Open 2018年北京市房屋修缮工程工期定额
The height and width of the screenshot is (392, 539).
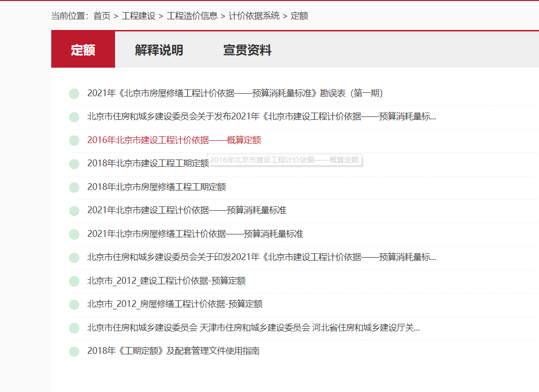[157, 187]
